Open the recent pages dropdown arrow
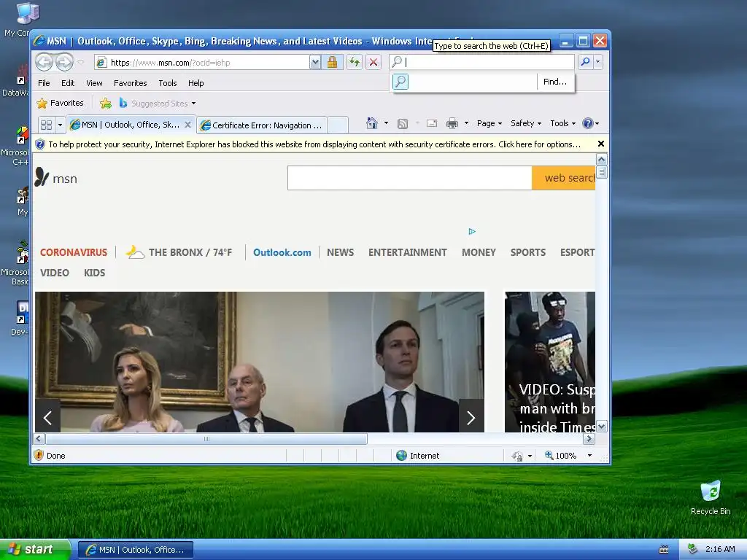Image resolution: width=747 pixels, height=560 pixels. 80,63
